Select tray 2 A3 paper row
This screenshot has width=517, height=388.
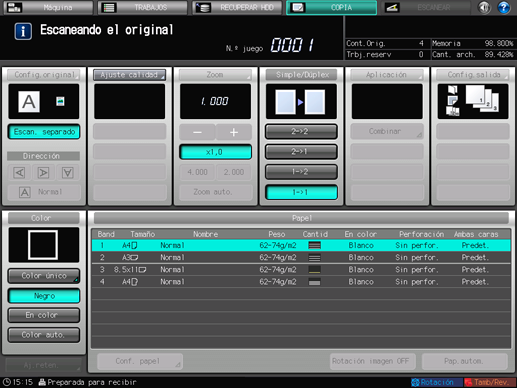point(301,257)
